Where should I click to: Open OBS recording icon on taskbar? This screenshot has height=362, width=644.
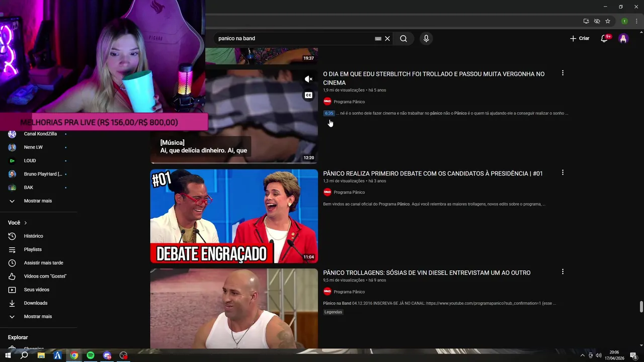[124, 355]
